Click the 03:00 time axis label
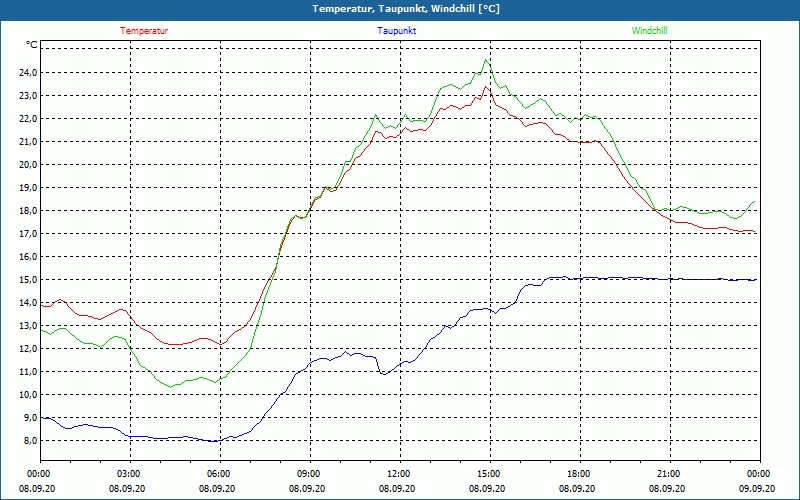The image size is (800, 500). (131, 474)
